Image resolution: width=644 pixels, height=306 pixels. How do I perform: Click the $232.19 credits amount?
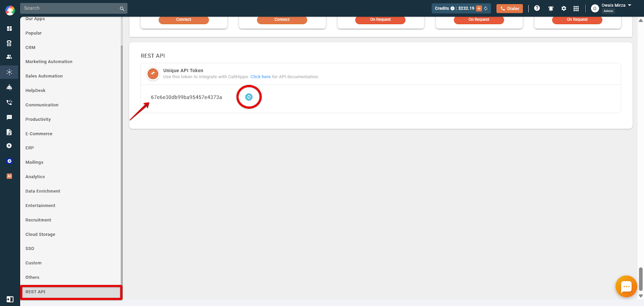[466, 8]
